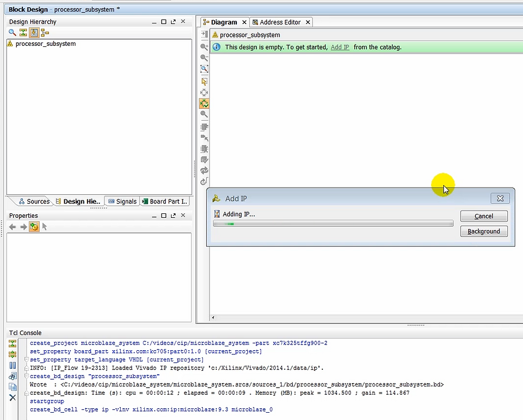This screenshot has height=420, width=523.
Task: Toggle the Find icon in Tcl Console sidebar
Action: [12, 375]
